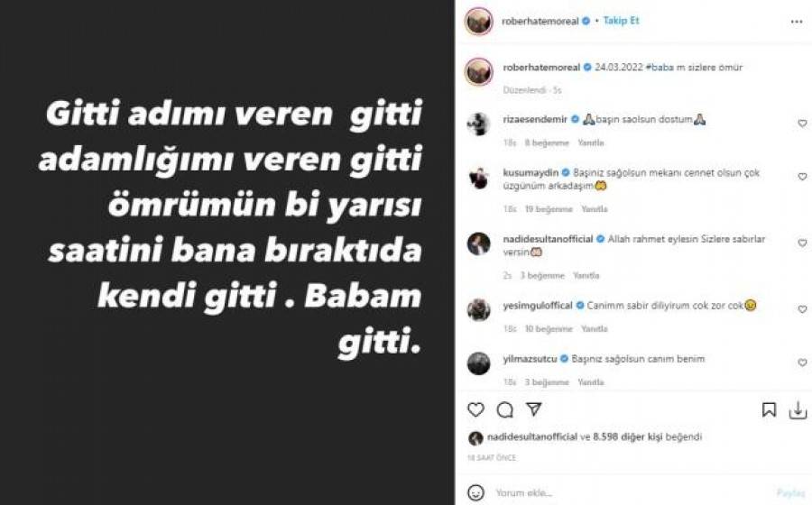Open emoji picker in comment box

(475, 492)
